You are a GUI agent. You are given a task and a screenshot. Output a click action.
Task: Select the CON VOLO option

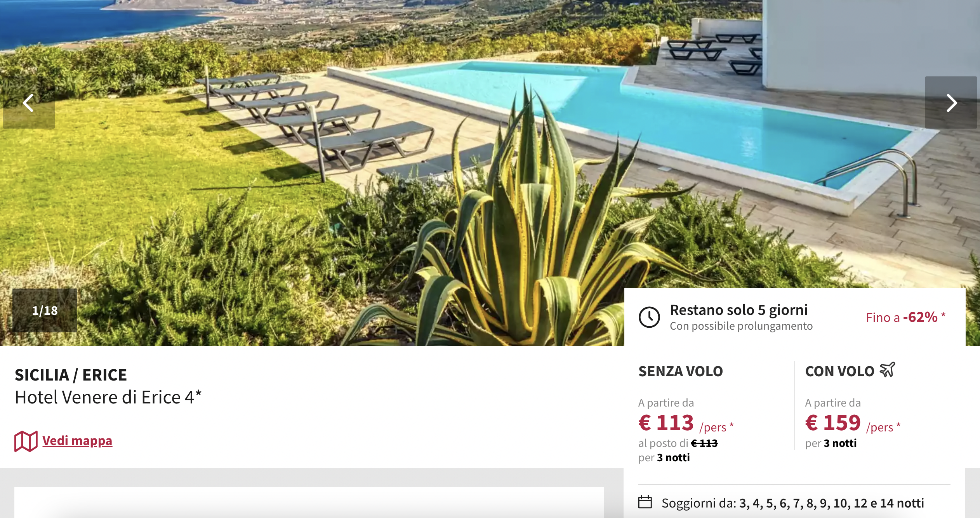(840, 371)
